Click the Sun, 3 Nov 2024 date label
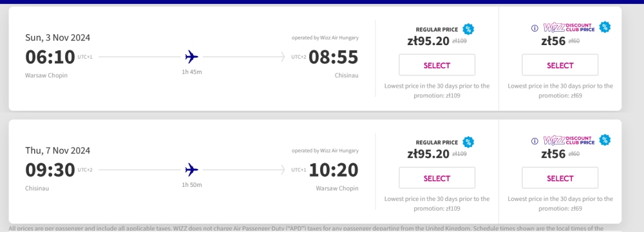 [57, 37]
